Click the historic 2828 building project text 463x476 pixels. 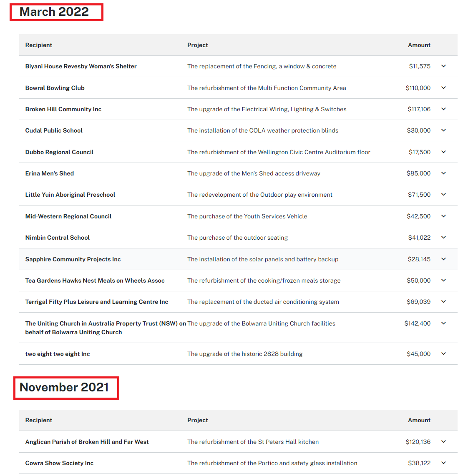(245, 353)
